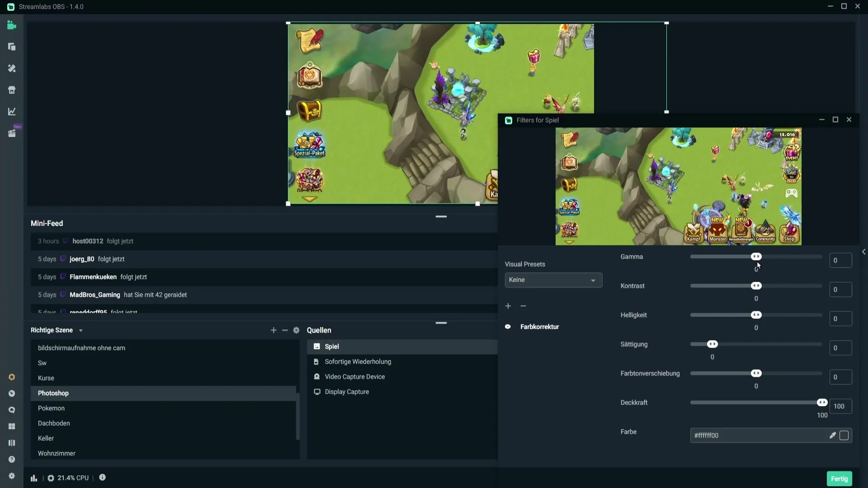Open Settings via the sidebar gear icon
This screenshot has height=488, width=868.
12,476
